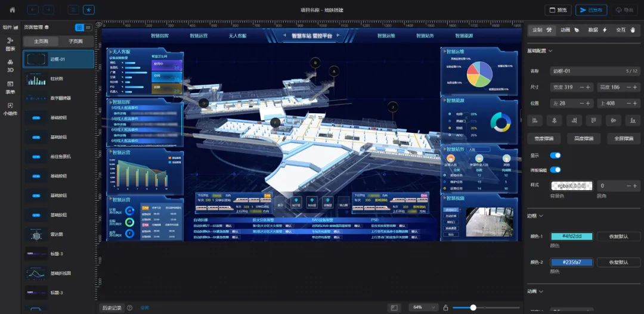Viewport: 644px width, 314px height.
Task: Click the home icon in the top bar
Action: click(13, 10)
